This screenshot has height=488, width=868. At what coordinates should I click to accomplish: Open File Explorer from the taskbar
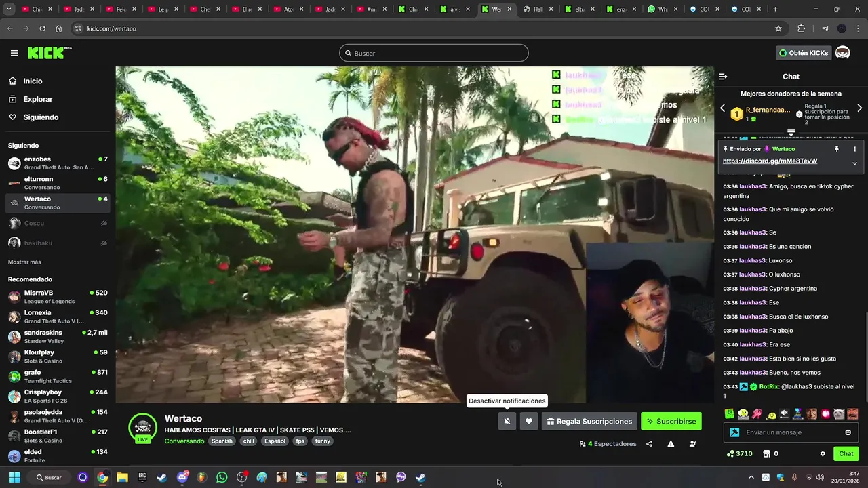coord(122,477)
